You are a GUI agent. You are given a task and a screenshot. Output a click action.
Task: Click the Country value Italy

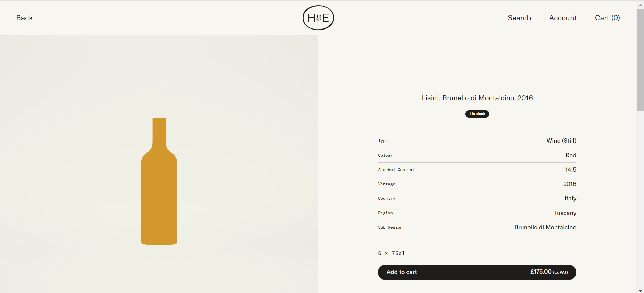tap(570, 198)
